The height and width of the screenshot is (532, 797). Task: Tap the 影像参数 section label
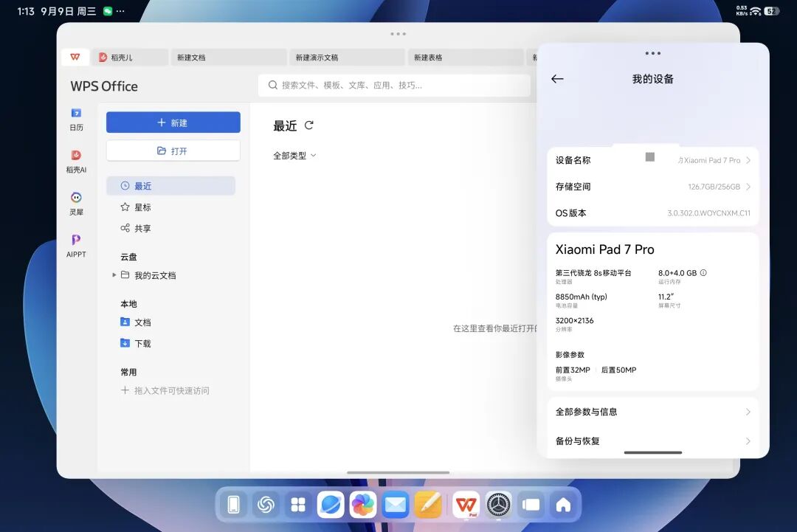pyautogui.click(x=570, y=355)
